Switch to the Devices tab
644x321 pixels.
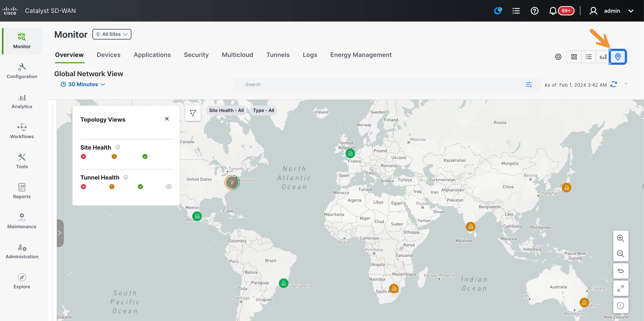click(x=108, y=55)
